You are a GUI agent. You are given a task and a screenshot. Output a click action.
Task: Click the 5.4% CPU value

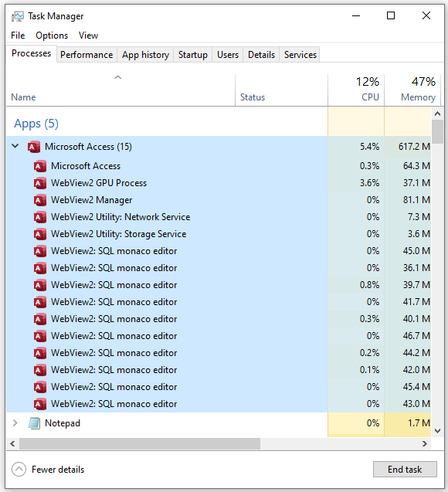pyautogui.click(x=369, y=147)
